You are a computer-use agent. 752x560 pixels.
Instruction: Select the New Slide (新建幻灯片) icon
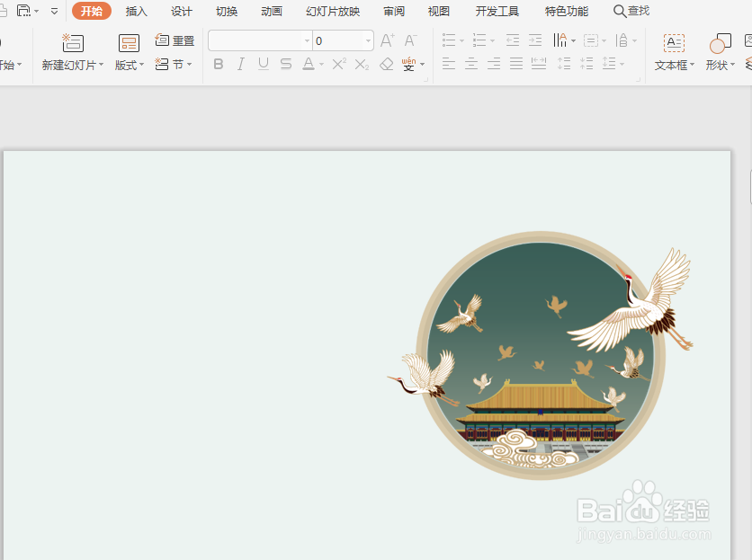click(72, 42)
